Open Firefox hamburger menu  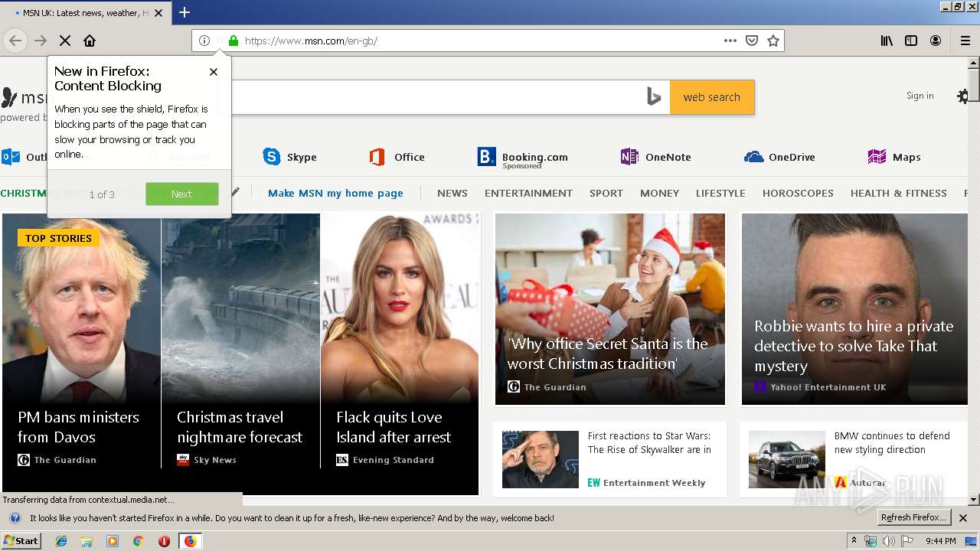[965, 41]
